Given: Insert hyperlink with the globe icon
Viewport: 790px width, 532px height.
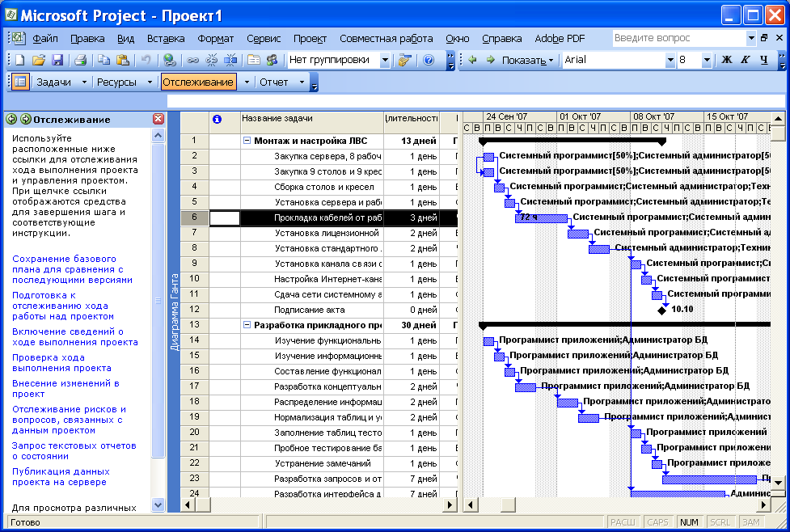Looking at the screenshot, I should [170, 61].
